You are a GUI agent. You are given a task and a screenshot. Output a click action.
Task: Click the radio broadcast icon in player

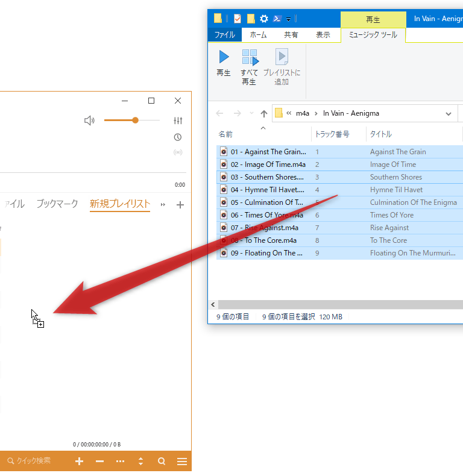tap(178, 152)
